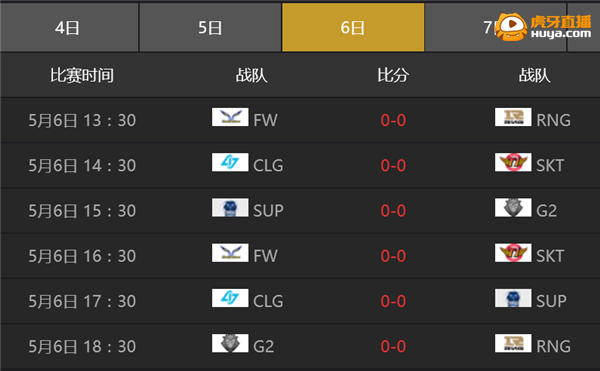Select the 5月6日 16:30 match row
Image resolution: width=600 pixels, height=371 pixels.
(x=300, y=256)
